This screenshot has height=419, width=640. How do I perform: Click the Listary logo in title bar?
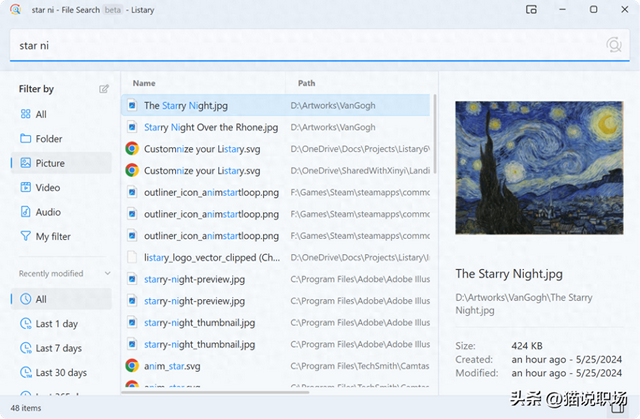coord(16,9)
